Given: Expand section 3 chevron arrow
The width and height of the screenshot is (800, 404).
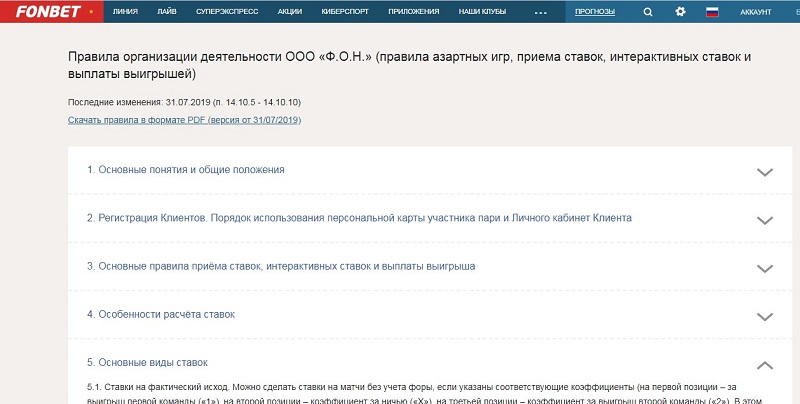Looking at the screenshot, I should click(x=765, y=268).
